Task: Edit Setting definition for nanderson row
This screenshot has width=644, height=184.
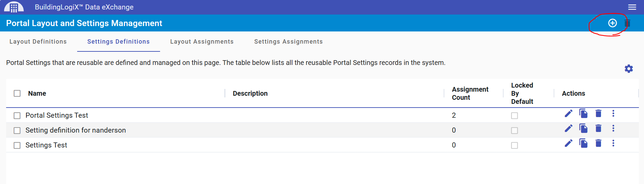Action: tap(569, 128)
